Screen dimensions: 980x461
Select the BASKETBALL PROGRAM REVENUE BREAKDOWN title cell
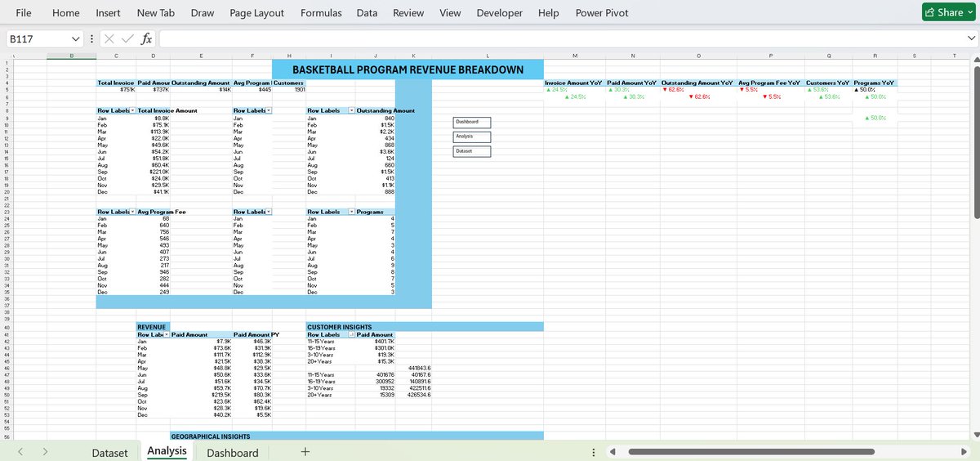(x=408, y=69)
